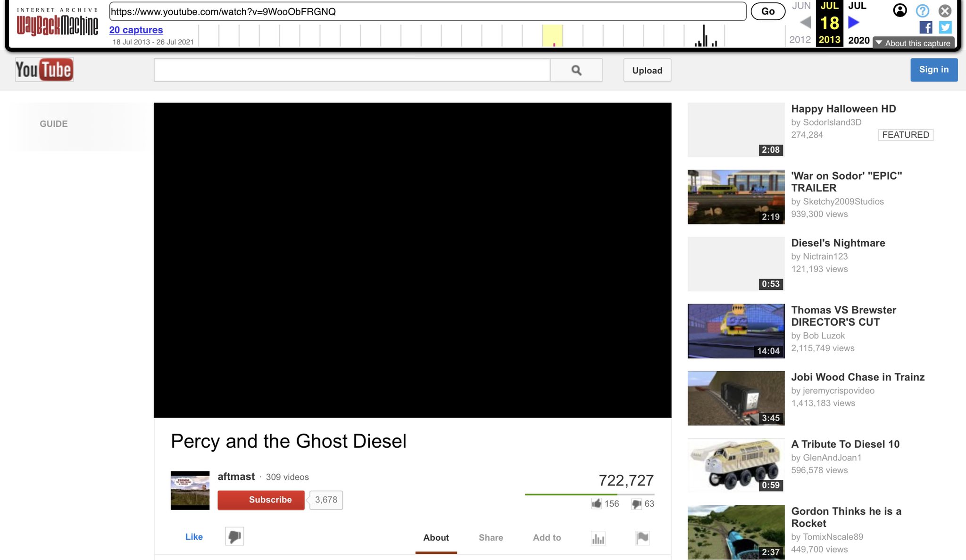Open Wayback Machine help question mark icon
Image resolution: width=966 pixels, height=560 pixels.
click(x=922, y=10)
